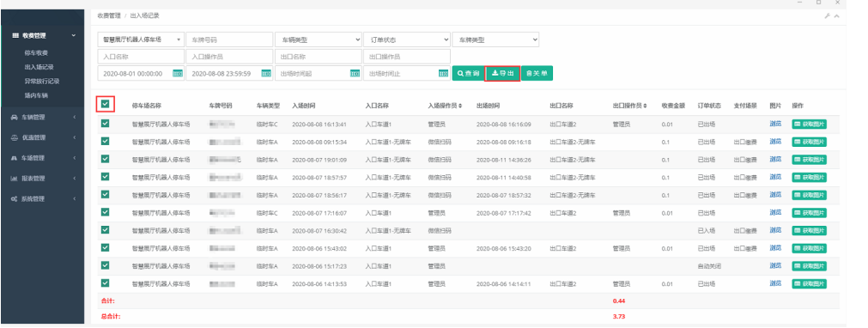Click the total amount 3.73 value
The width and height of the screenshot is (868, 328).
[619, 316]
